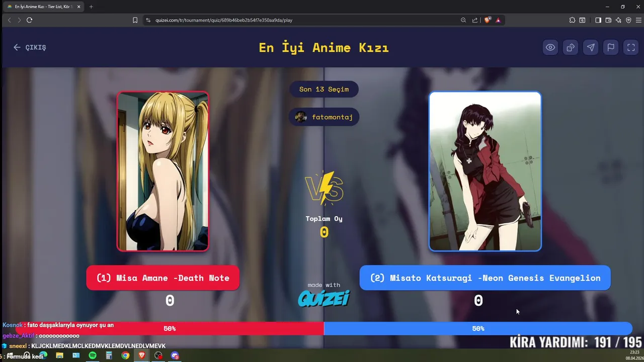Select the Misato Katsuragi character image

pos(485,171)
